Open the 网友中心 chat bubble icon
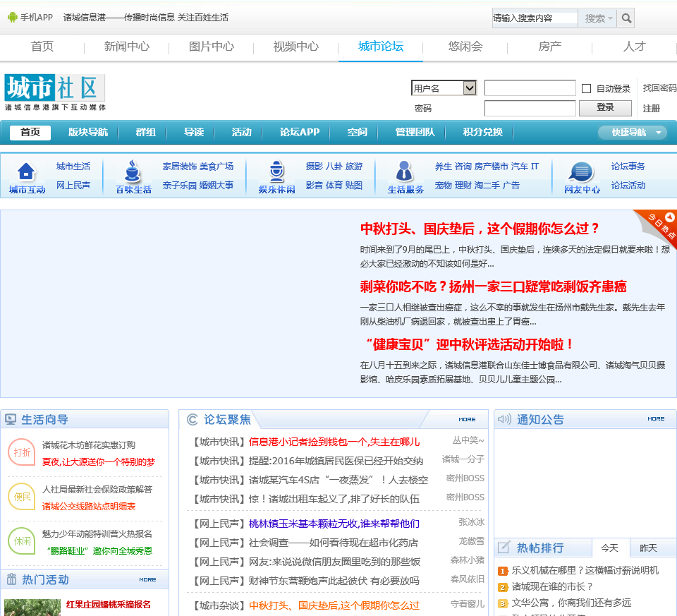Image resolution: width=677 pixels, height=616 pixels. pos(581,172)
